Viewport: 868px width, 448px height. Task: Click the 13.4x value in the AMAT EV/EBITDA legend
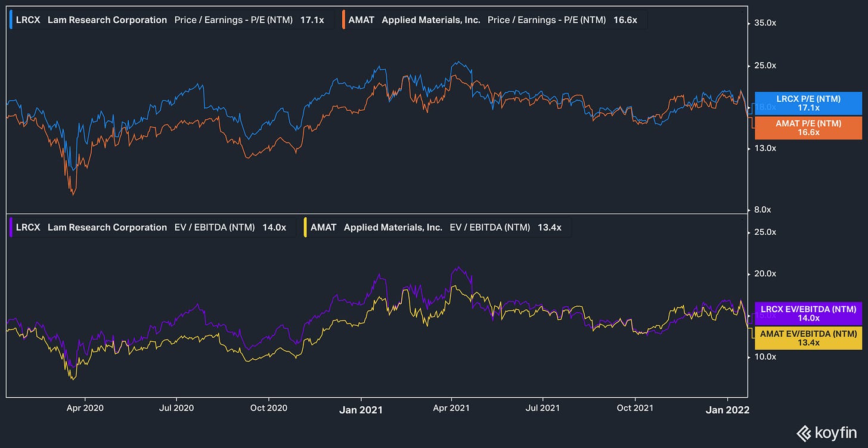point(550,227)
